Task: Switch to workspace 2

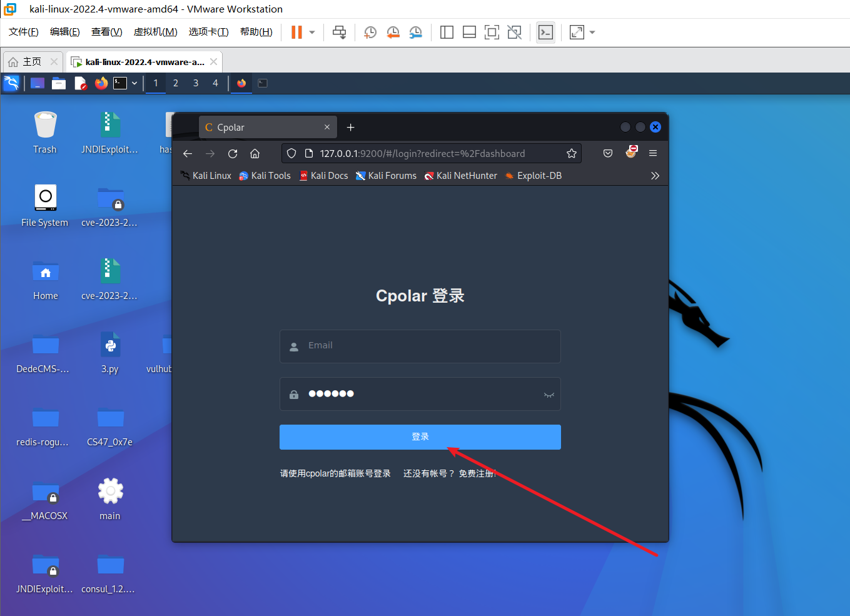Action: (176, 83)
